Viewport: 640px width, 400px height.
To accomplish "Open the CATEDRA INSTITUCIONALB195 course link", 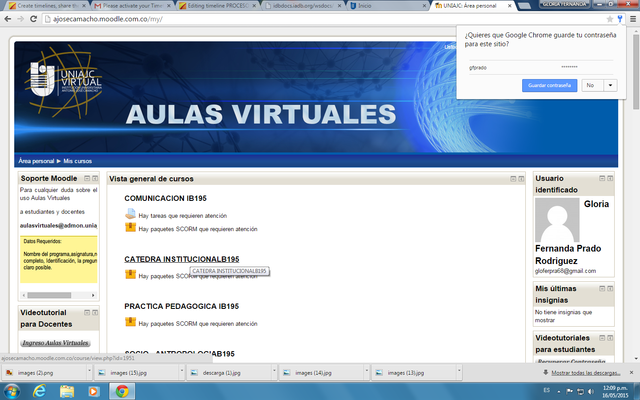I will 182,259.
